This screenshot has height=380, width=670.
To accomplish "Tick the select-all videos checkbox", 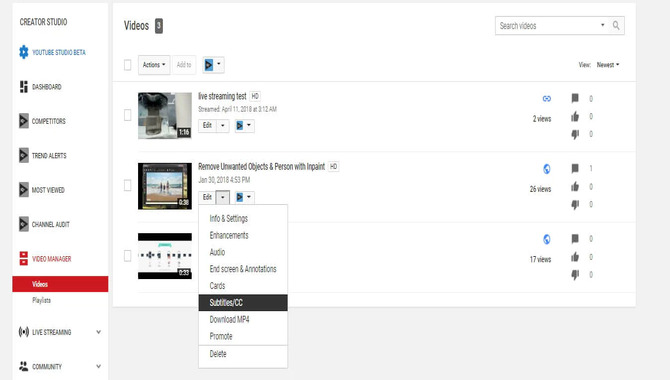I will (127, 65).
